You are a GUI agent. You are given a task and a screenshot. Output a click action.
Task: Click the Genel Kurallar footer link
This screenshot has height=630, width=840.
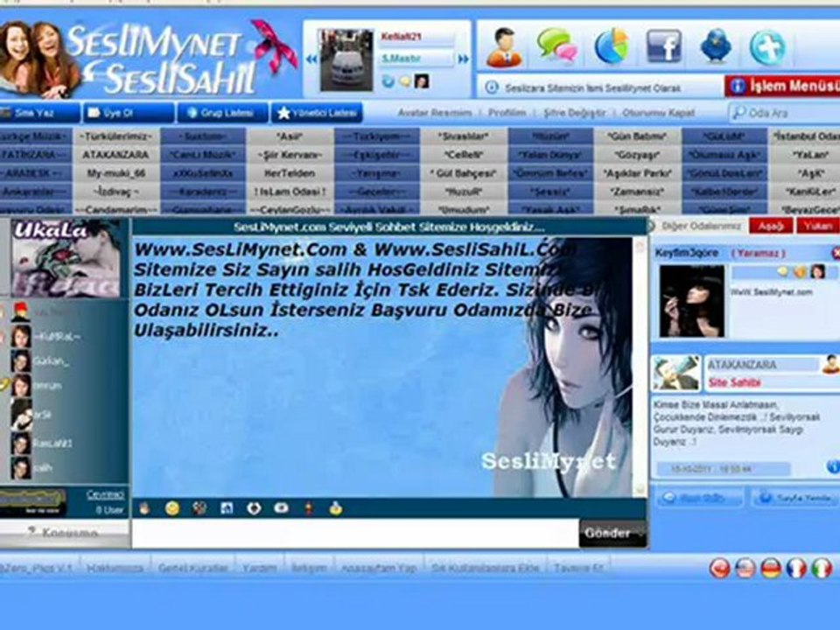193,568
